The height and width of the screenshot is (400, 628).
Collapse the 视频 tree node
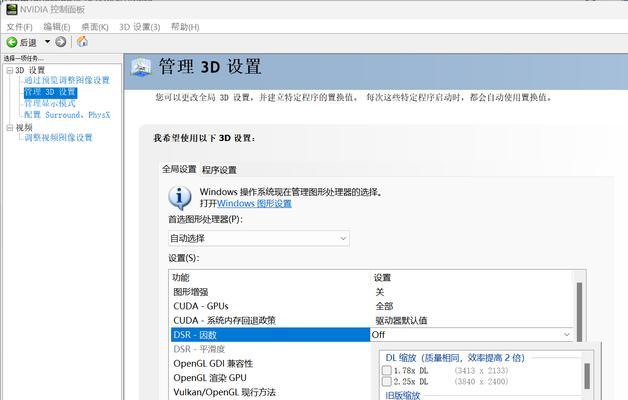click(x=10, y=128)
